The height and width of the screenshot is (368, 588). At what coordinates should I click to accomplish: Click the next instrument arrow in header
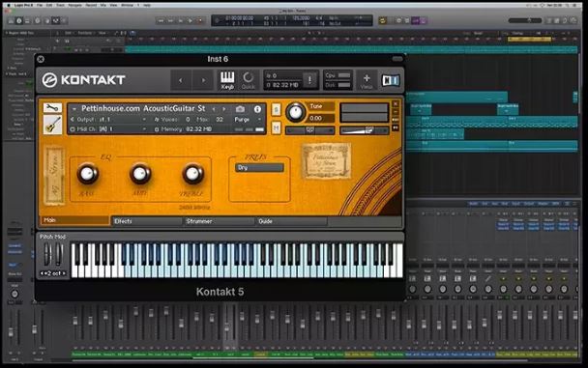point(203,80)
